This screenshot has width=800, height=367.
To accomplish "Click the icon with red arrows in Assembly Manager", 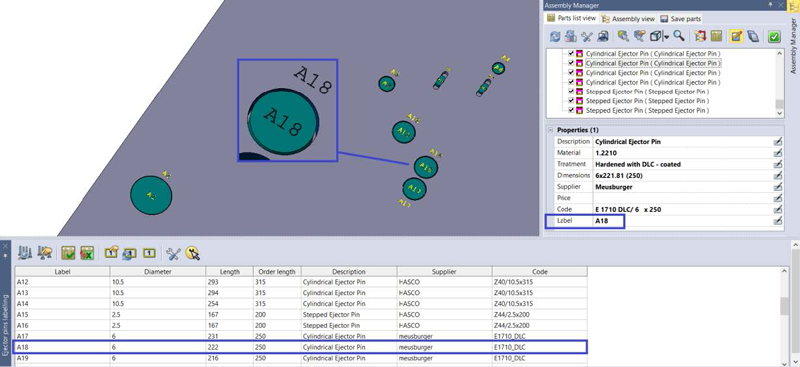I will 700,36.
